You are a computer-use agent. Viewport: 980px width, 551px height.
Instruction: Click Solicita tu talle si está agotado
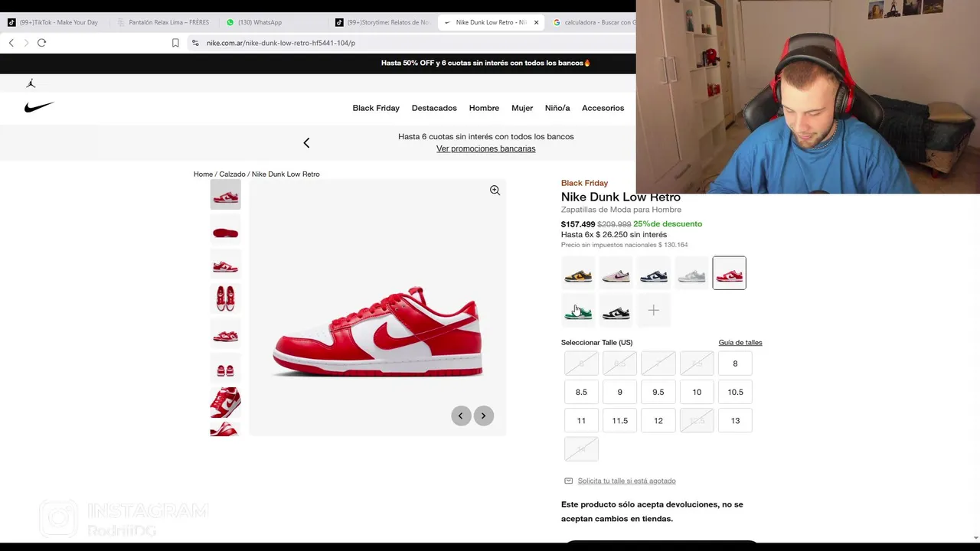click(626, 481)
